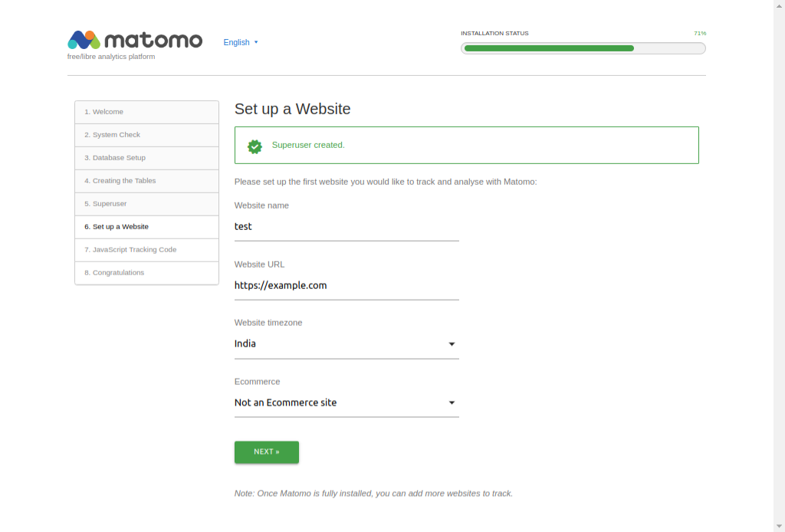Click the Matomo logo

[135, 40]
